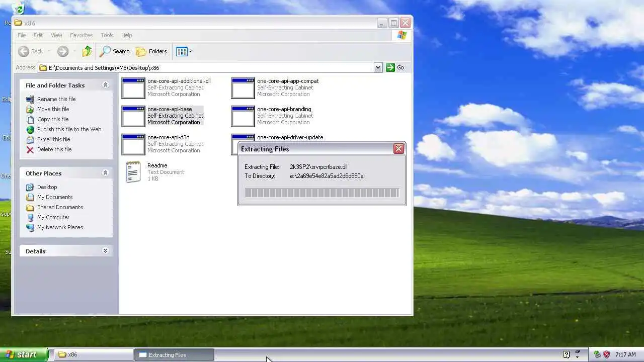Click the red security shield tray icon

coord(606,354)
